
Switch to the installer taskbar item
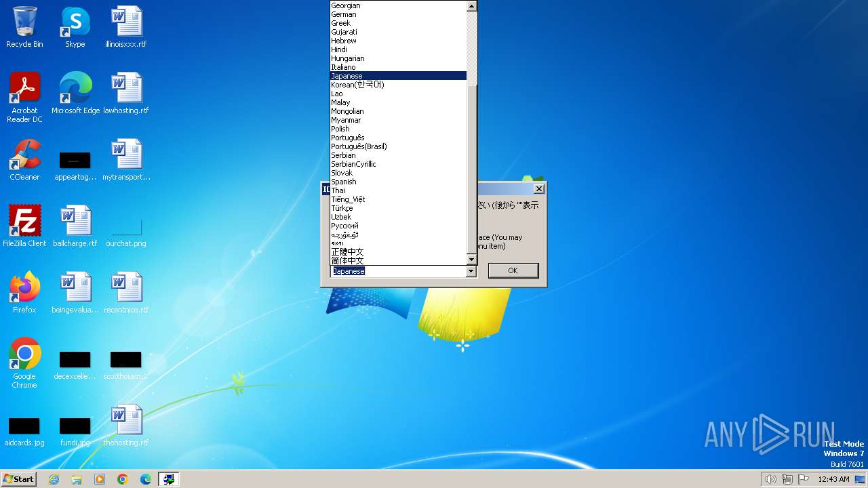(169, 479)
